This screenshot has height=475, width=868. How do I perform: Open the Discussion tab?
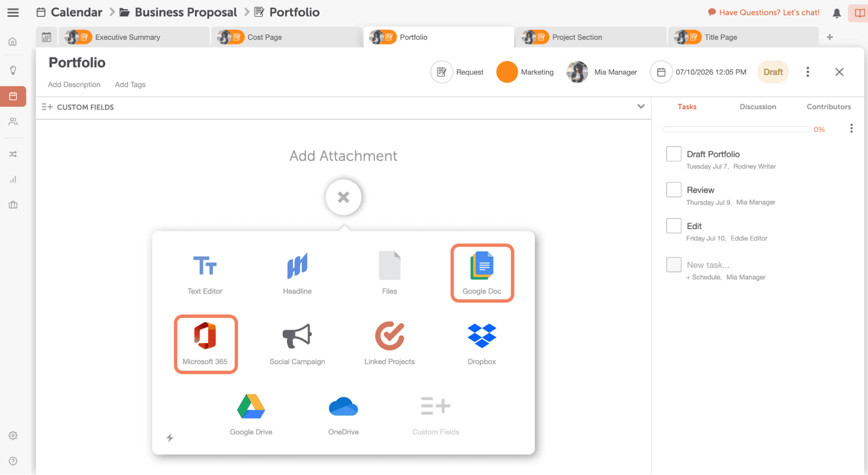pos(758,106)
